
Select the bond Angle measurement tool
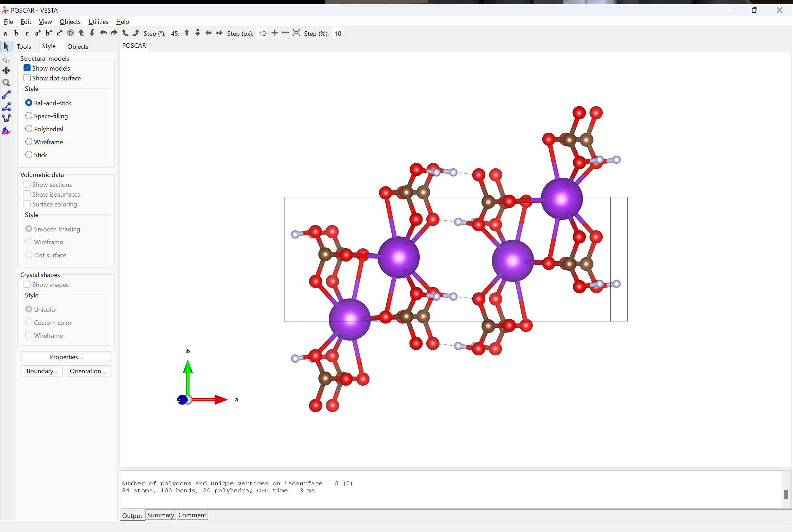[x=6, y=107]
